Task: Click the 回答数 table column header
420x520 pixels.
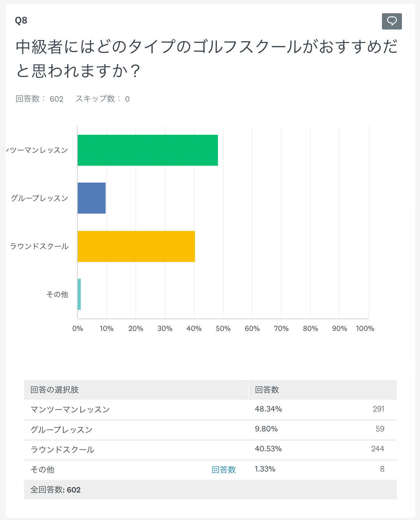Action: point(267,390)
